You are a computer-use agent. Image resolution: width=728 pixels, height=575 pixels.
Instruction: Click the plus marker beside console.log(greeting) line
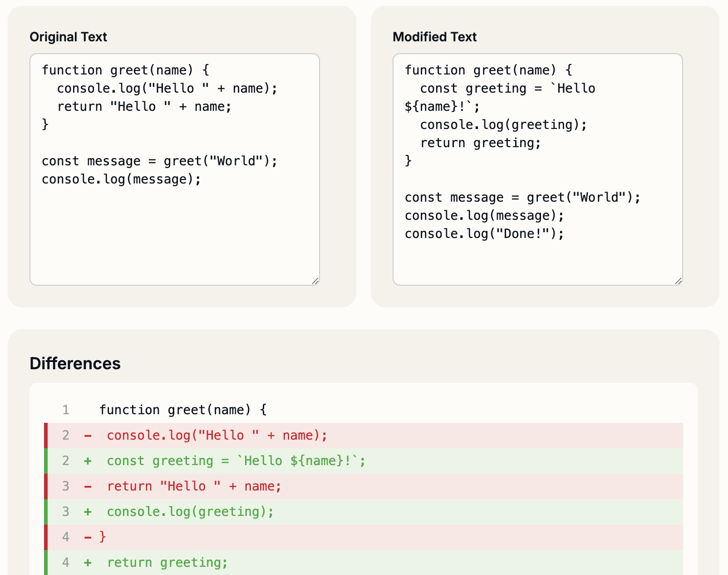coord(88,512)
